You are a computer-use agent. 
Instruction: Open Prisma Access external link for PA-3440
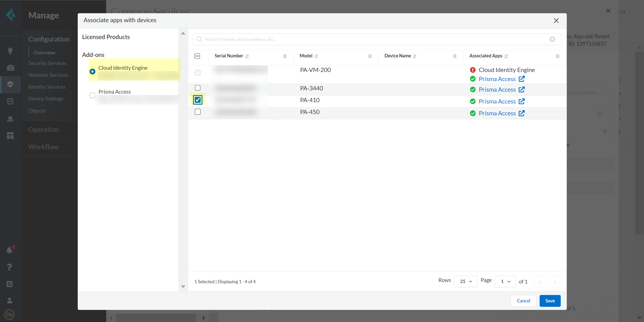click(522, 90)
